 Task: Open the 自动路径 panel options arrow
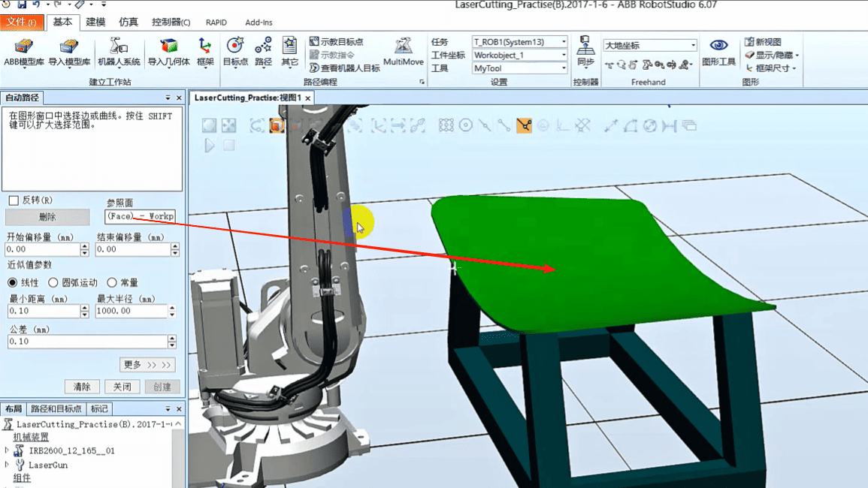tap(168, 98)
